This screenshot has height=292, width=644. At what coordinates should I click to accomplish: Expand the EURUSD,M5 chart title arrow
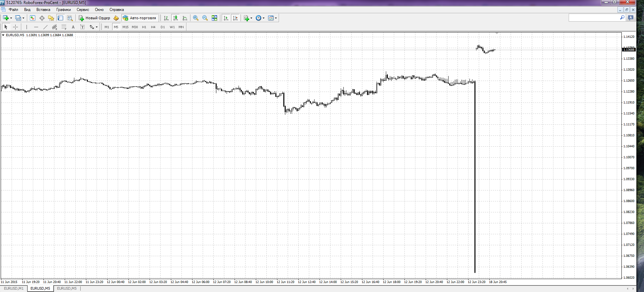pyautogui.click(x=3, y=35)
